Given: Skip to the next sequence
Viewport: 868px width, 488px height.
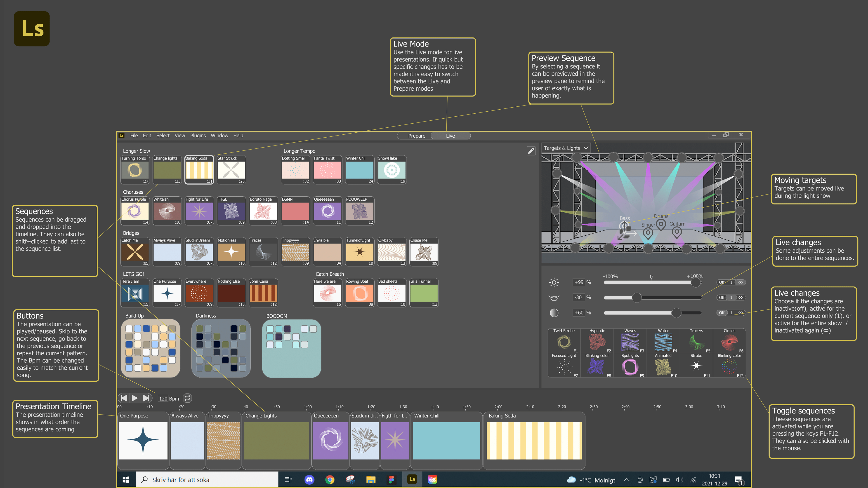Looking at the screenshot, I should click(146, 398).
